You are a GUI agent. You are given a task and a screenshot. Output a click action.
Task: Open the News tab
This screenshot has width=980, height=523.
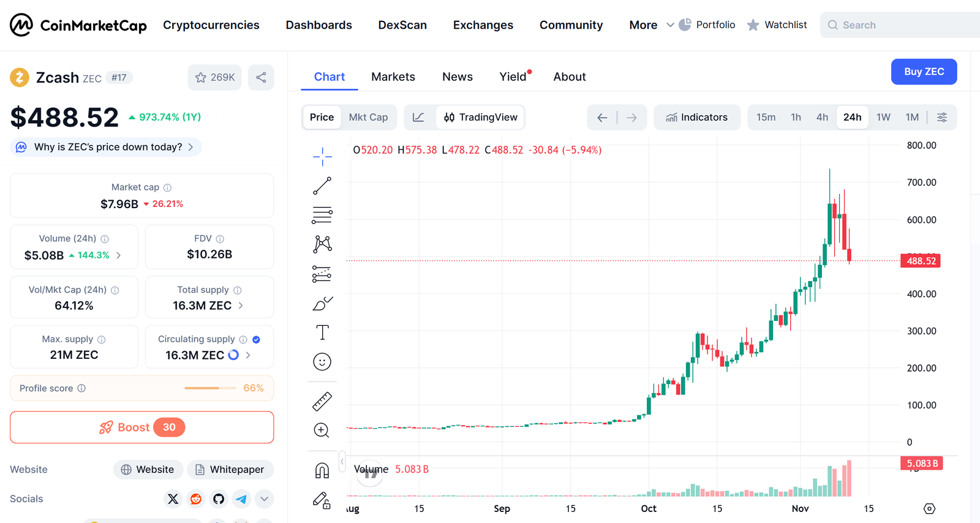(458, 77)
